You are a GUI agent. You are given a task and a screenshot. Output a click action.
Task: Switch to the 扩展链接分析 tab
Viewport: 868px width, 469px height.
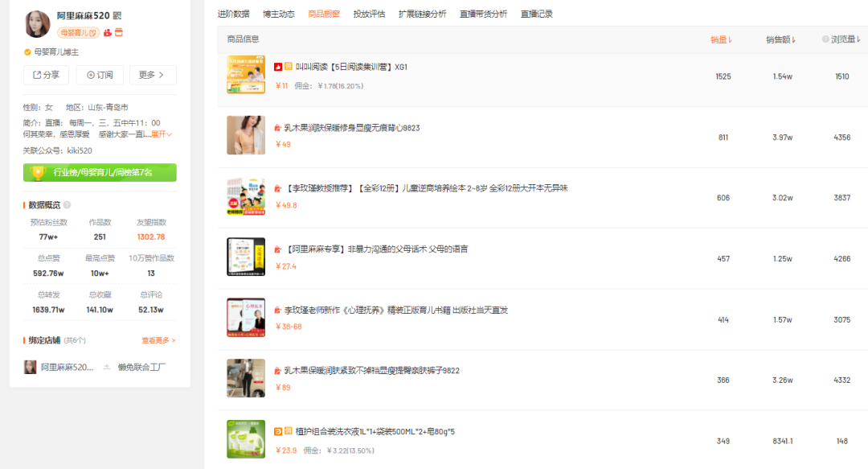[423, 14]
